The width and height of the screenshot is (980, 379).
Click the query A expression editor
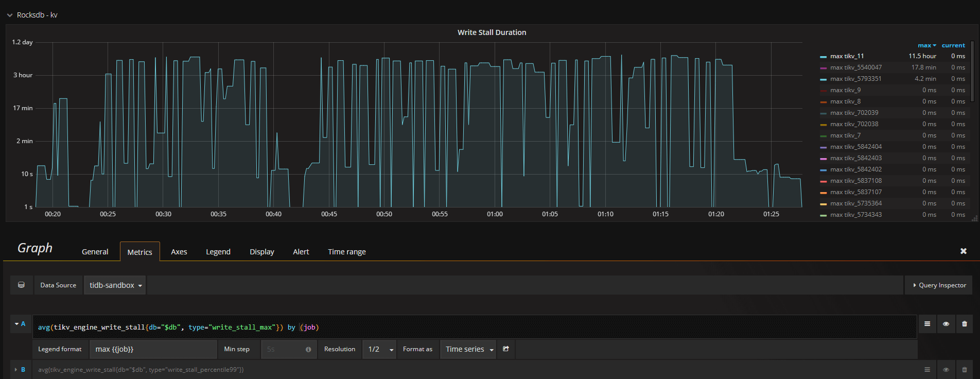coord(475,327)
